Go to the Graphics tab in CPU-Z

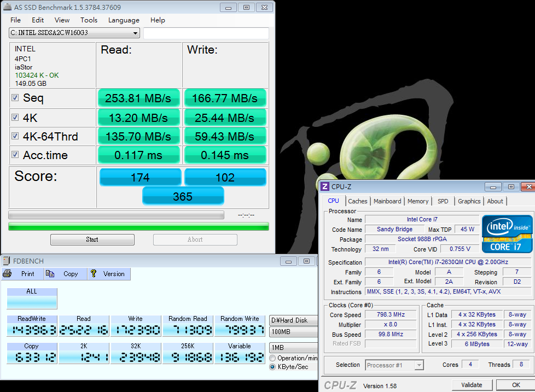click(469, 201)
